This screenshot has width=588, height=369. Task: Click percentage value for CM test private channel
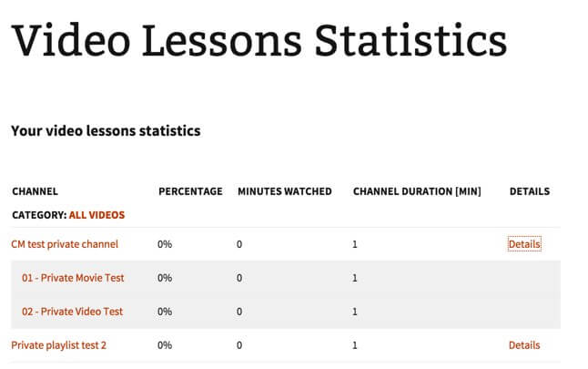tap(165, 244)
